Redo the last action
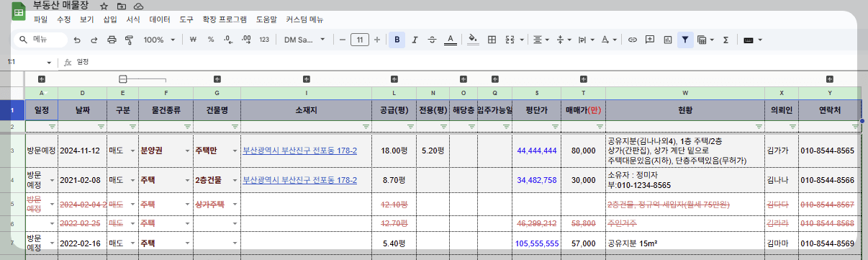This screenshot has width=868, height=260. coord(94,40)
